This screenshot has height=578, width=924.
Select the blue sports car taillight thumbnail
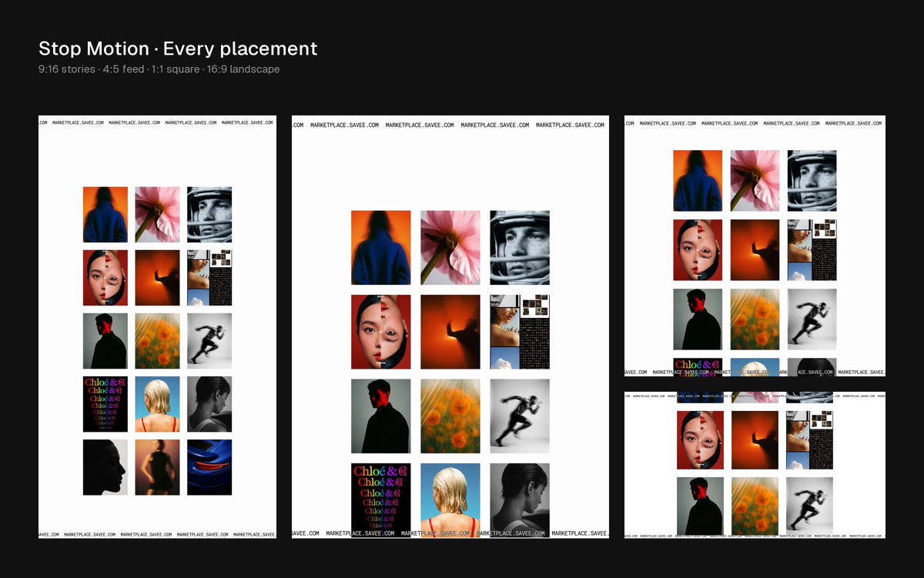pos(209,467)
